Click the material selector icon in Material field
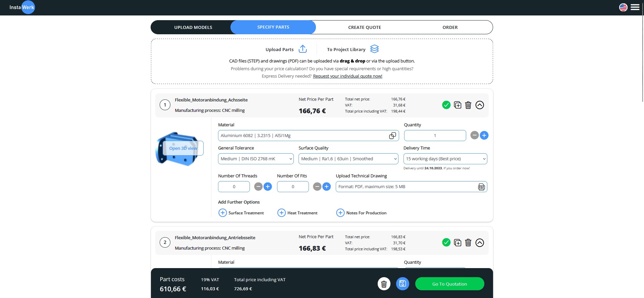 [392, 136]
